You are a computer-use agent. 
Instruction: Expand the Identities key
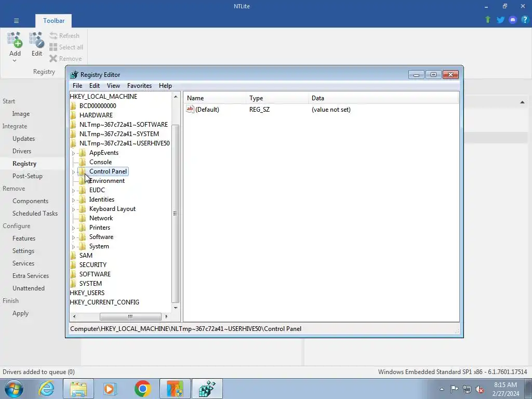click(x=73, y=200)
